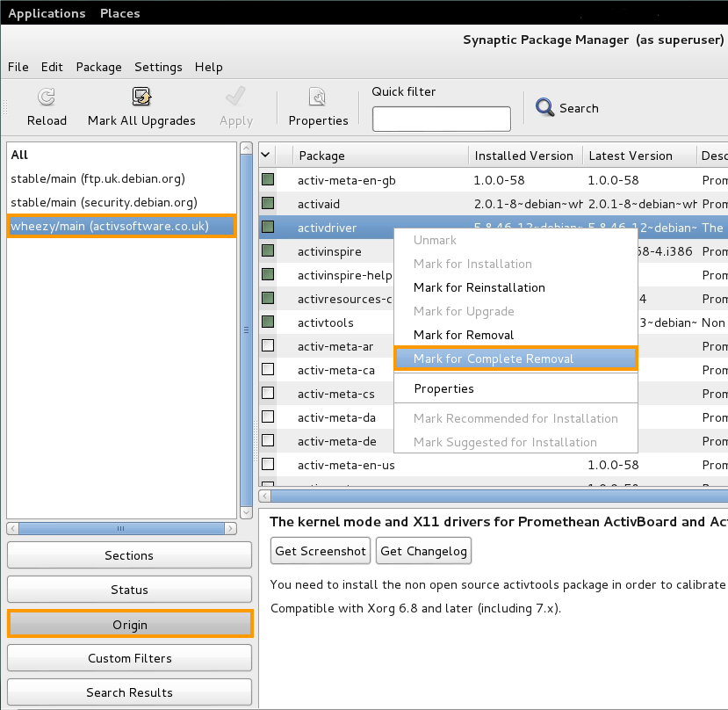Click the installed status icon for activaid

pos(268,204)
